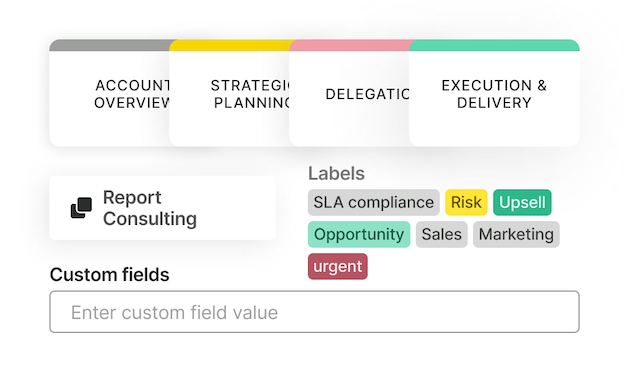Viewport: 629px width, 373px height.
Task: Switch to Execution & Delivery card
Action: click(x=494, y=93)
